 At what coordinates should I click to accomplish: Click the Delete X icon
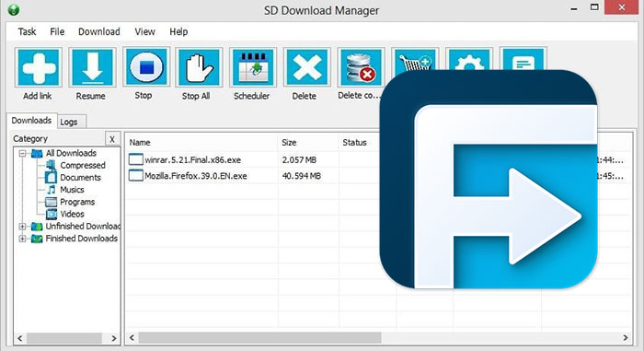click(306, 67)
